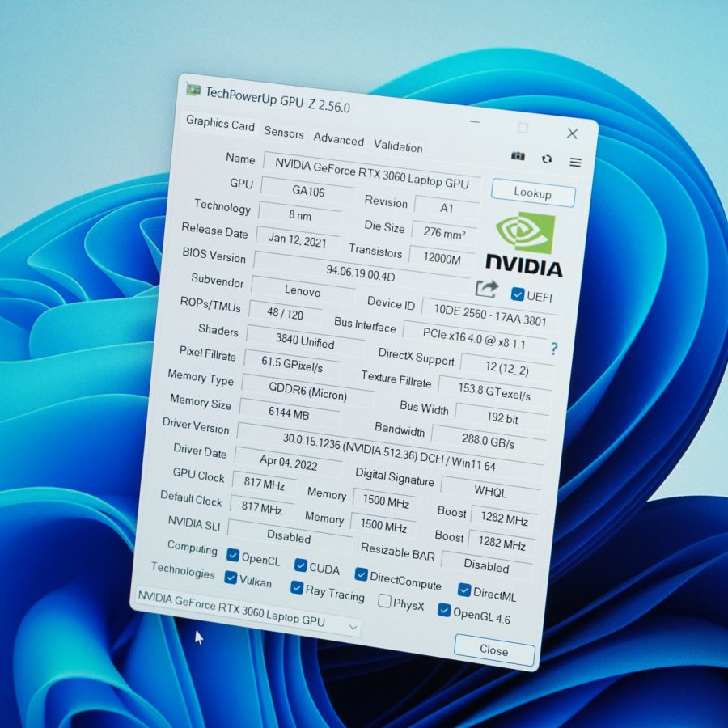Click the refresh icon in GPU-Z
The image size is (728, 728).
pyautogui.click(x=547, y=159)
